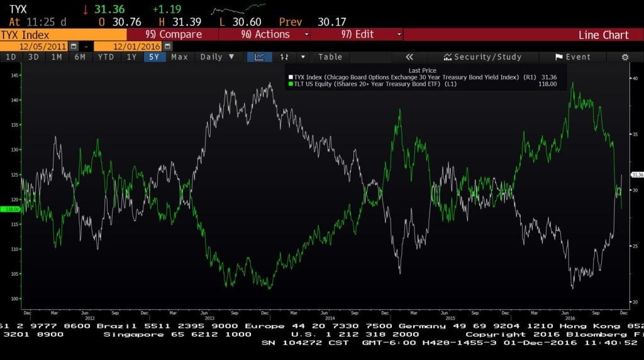This screenshot has height=360, width=644.
Task: Click the white TYX Index legend swatch
Action: 291,77
